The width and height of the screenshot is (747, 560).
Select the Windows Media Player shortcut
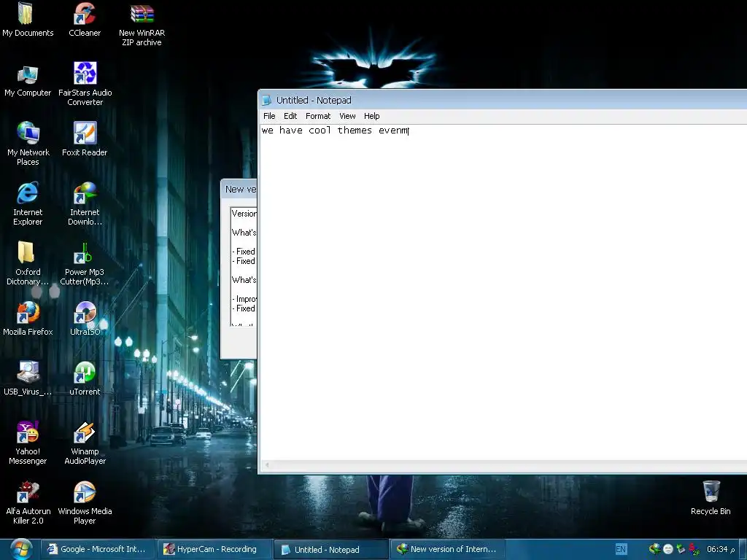[85, 502]
